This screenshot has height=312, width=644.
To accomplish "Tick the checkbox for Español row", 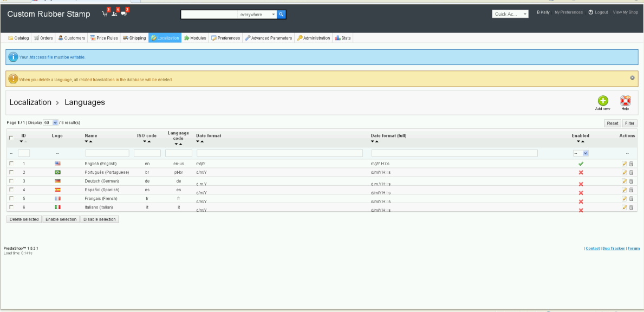I will click(x=11, y=189).
